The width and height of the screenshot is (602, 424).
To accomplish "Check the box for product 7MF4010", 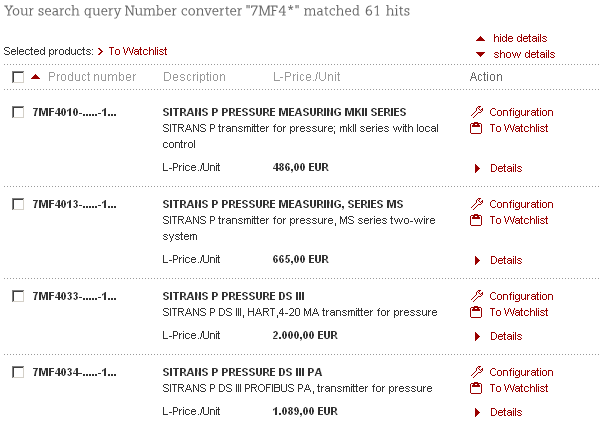I will pyautogui.click(x=18, y=112).
